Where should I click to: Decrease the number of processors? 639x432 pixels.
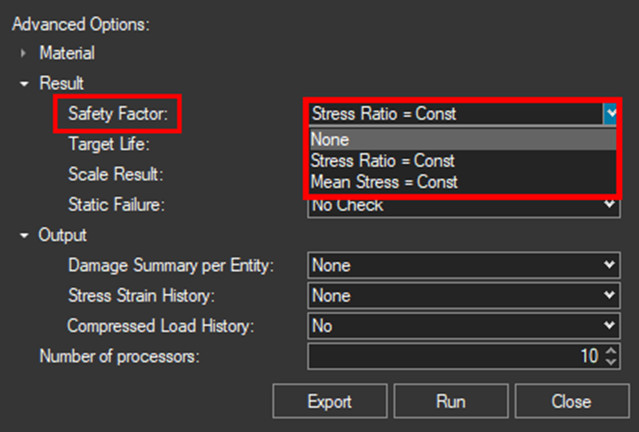click(x=610, y=361)
